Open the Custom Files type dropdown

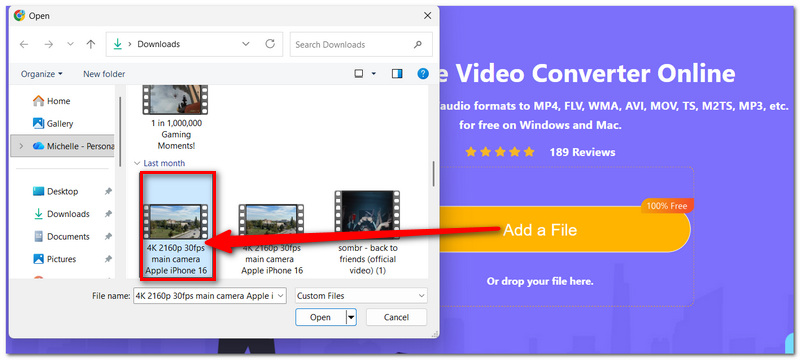pos(361,296)
